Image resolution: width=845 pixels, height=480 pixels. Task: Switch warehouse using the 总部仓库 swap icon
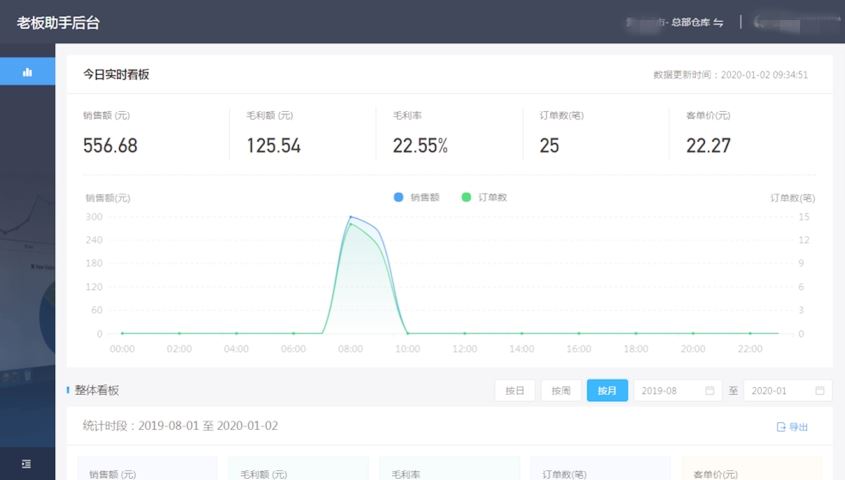pos(718,23)
